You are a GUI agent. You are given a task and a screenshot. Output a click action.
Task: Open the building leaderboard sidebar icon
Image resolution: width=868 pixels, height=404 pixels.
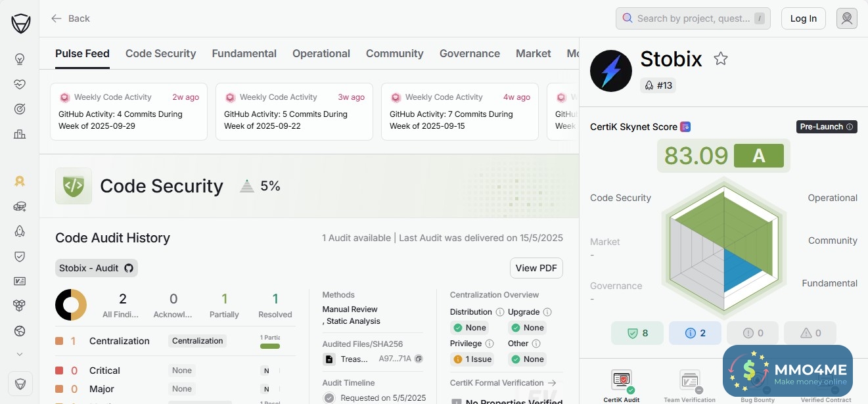point(20,134)
